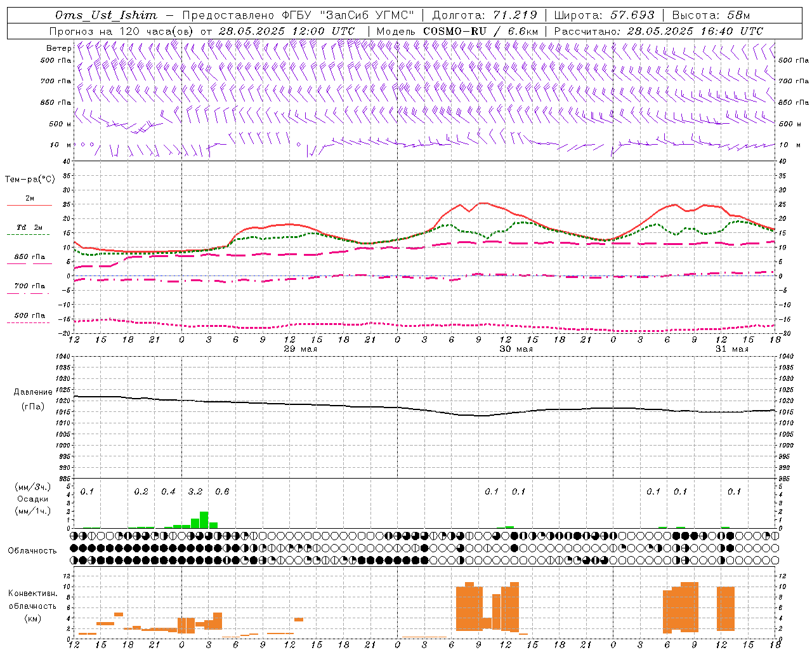Click the Тем-ра(°C) axis title
This screenshot has width=812, height=650.
[x=30, y=180]
